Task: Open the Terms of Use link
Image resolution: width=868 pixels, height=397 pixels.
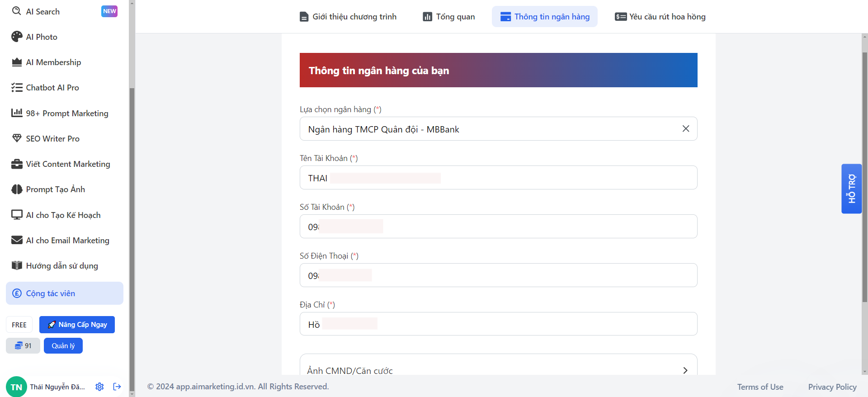Action: point(760,387)
